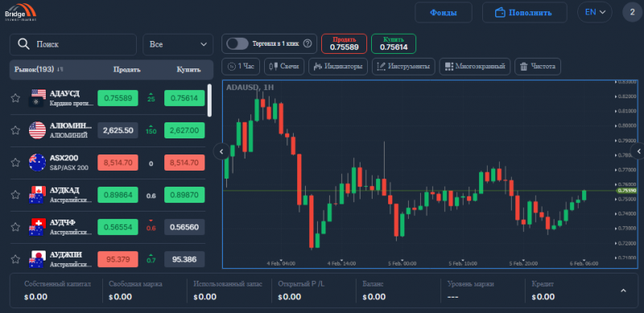The height and width of the screenshot is (313, 644).
Task: Add ASX200 to favorites via star
Action: (15, 163)
